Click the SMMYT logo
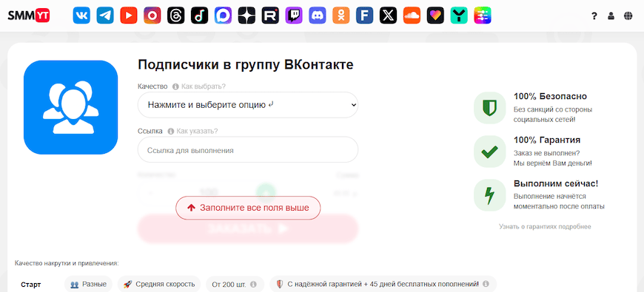Viewport: 644px width, 292px height. [x=29, y=16]
